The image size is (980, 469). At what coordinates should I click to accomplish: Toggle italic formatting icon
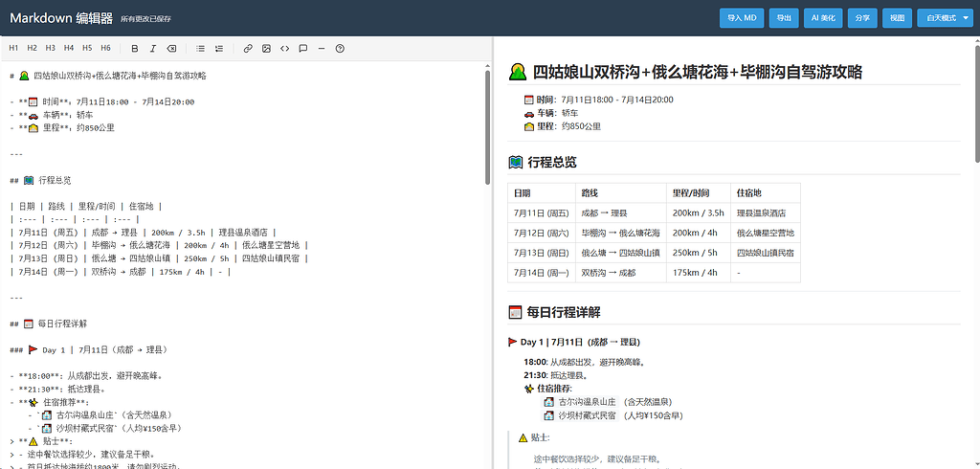click(x=153, y=48)
